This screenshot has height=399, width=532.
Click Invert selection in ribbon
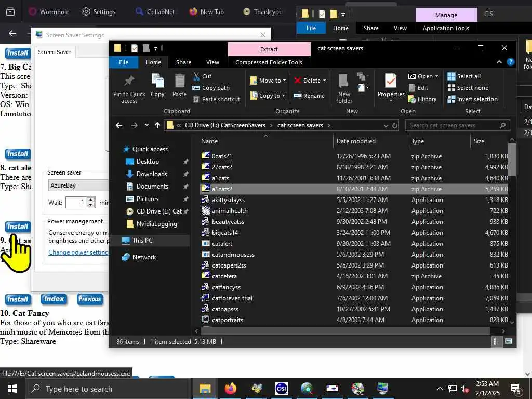(473, 99)
